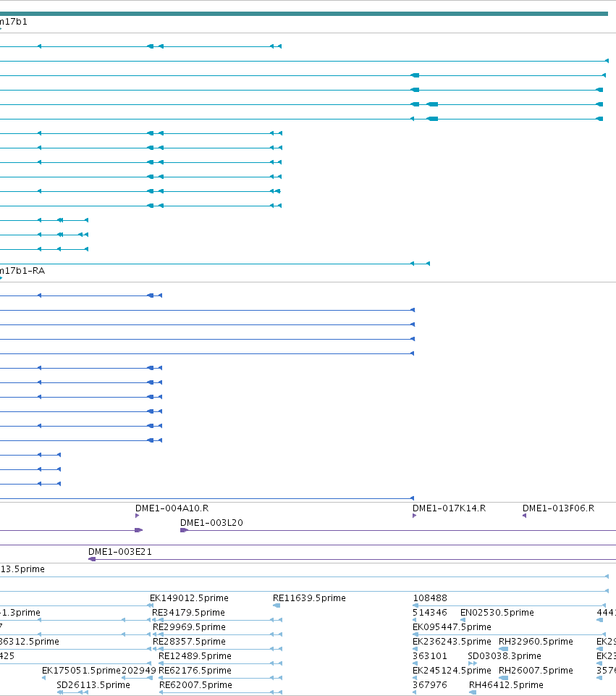This screenshot has width=616, height=696.
Task: Click the purple block glyph below DME1-003E21
Action: [92, 559]
